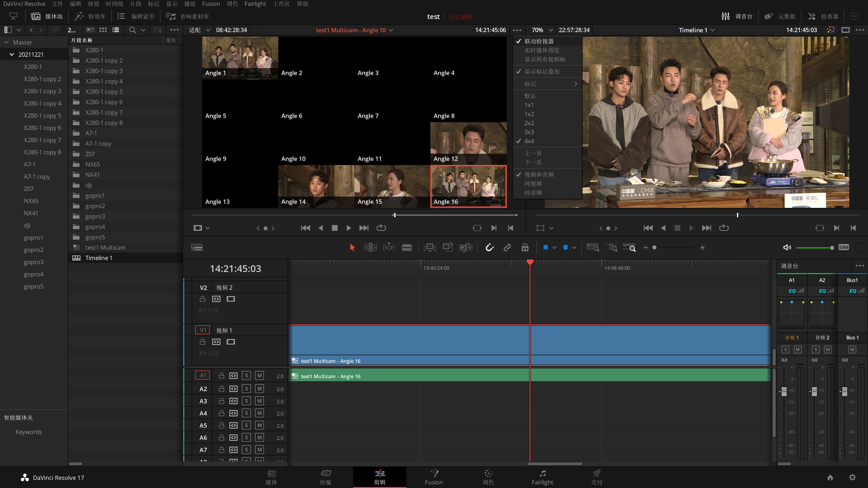Choose 纯视频 video only option
This screenshot has height=488, width=868.
pyautogui.click(x=547, y=183)
